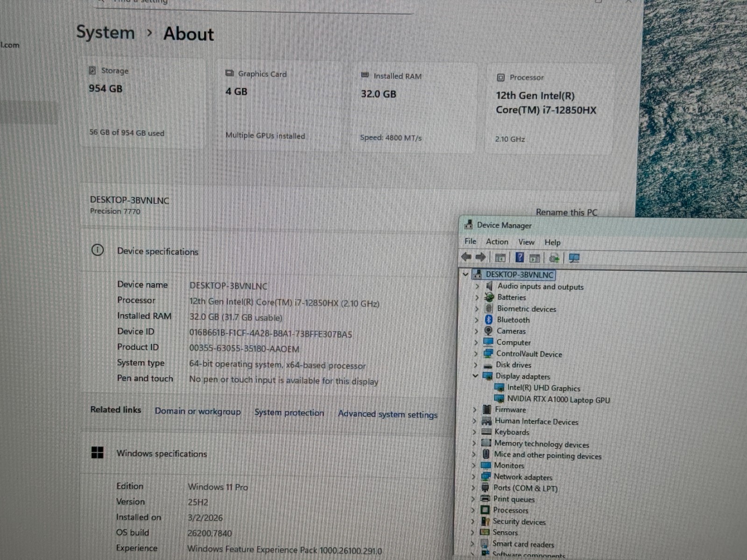Collapse the Display adapters node chevron
Image resolution: width=747 pixels, height=560 pixels.
(x=475, y=376)
